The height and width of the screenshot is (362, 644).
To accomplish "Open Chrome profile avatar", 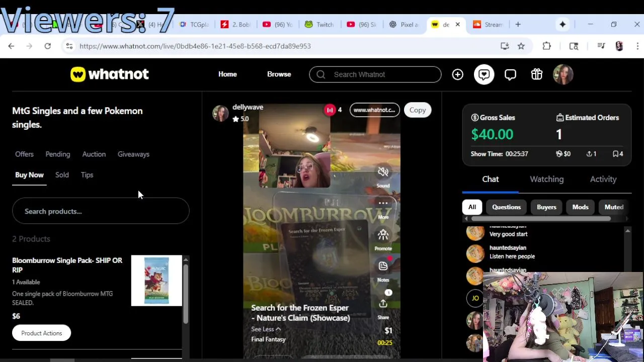I will click(x=619, y=46).
